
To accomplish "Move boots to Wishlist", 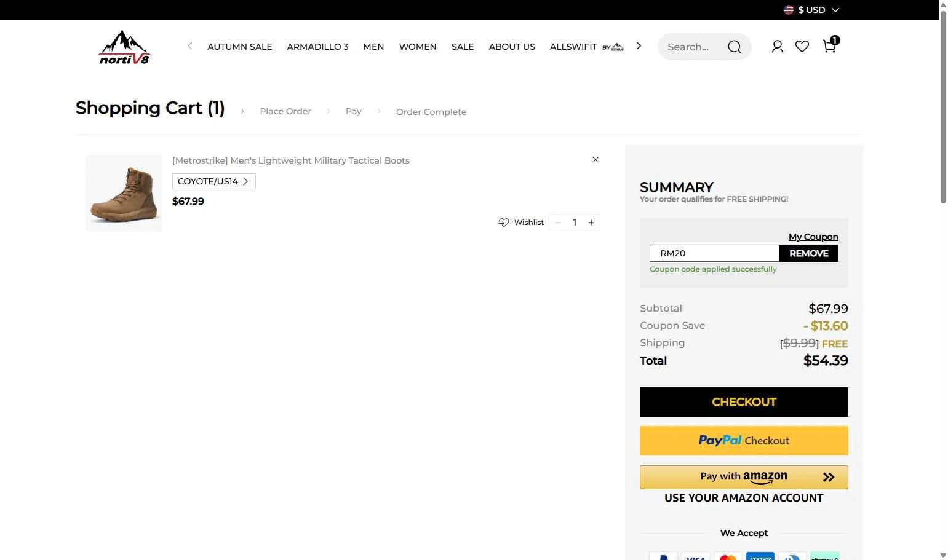I will (521, 223).
